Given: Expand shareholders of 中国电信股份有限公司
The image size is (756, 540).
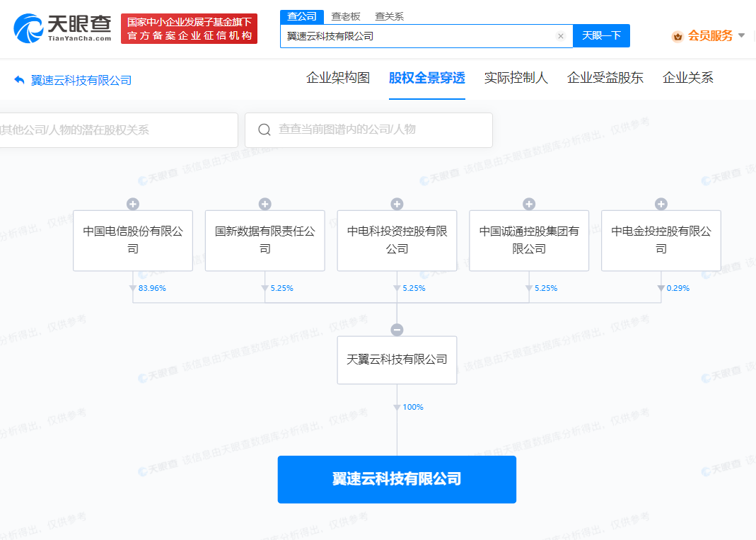Looking at the screenshot, I should click(x=133, y=204).
